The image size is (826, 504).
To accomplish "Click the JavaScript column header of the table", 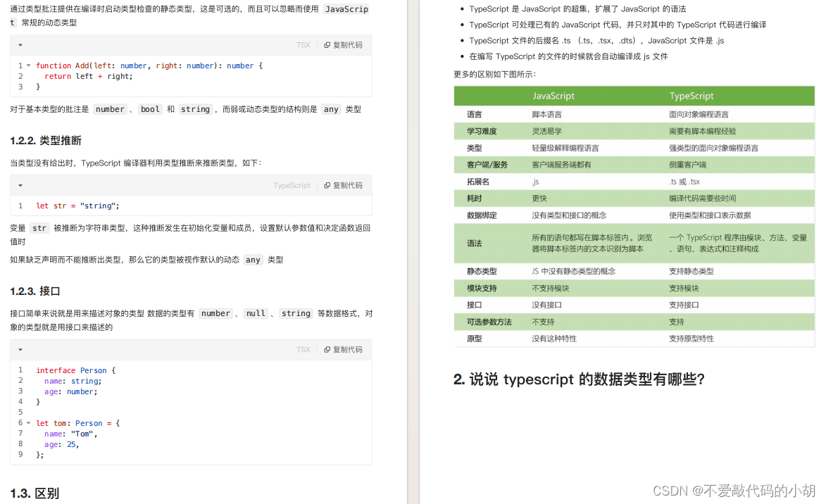I will pos(553,96).
